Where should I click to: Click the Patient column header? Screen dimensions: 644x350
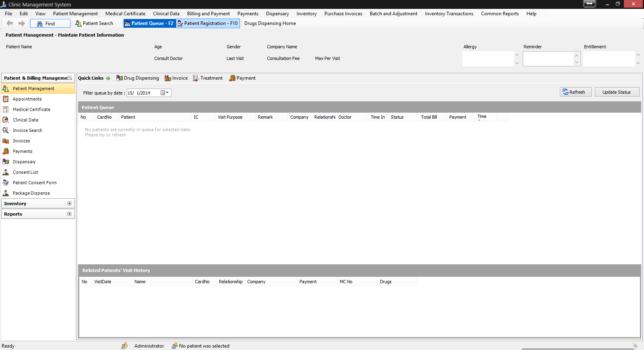(155, 117)
